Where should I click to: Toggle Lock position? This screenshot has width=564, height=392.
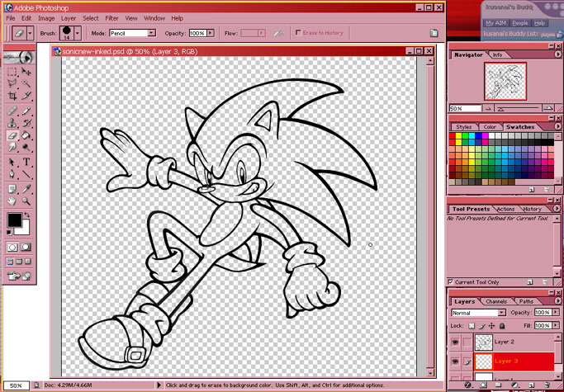coord(491,326)
